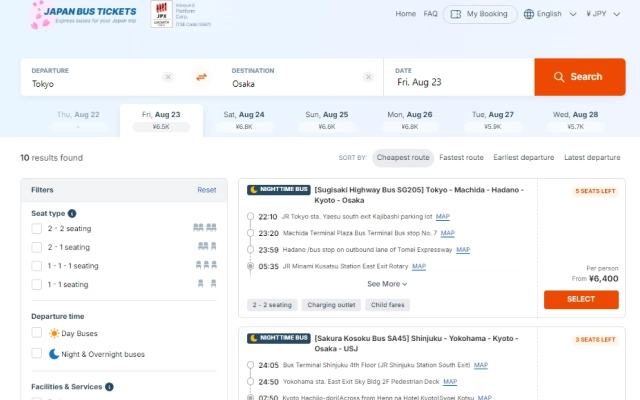Open the English language dropdown

click(x=550, y=14)
